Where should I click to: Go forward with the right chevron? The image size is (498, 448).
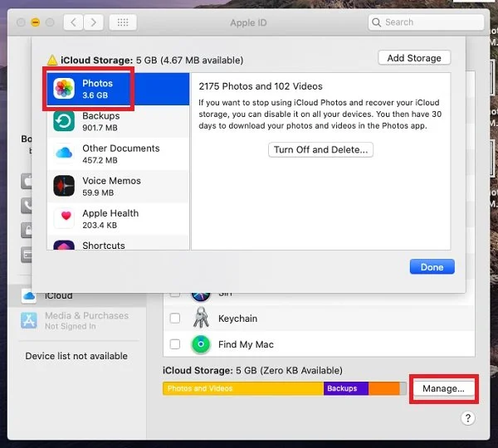pos(93,22)
